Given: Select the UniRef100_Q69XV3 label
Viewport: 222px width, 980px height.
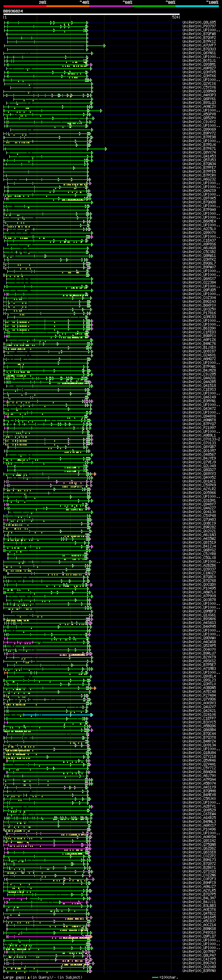Looking at the screenshot, I should pos(199,473).
